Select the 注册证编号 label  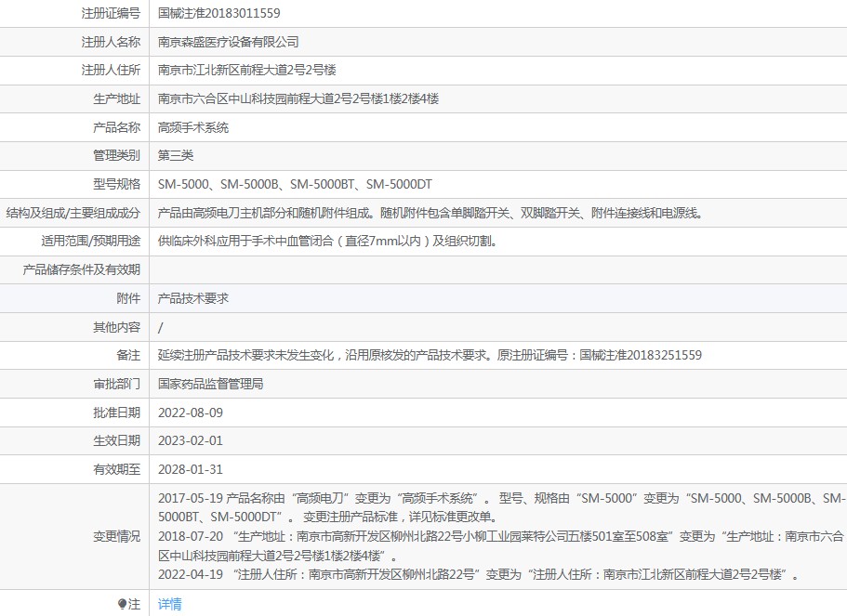[x=111, y=13]
